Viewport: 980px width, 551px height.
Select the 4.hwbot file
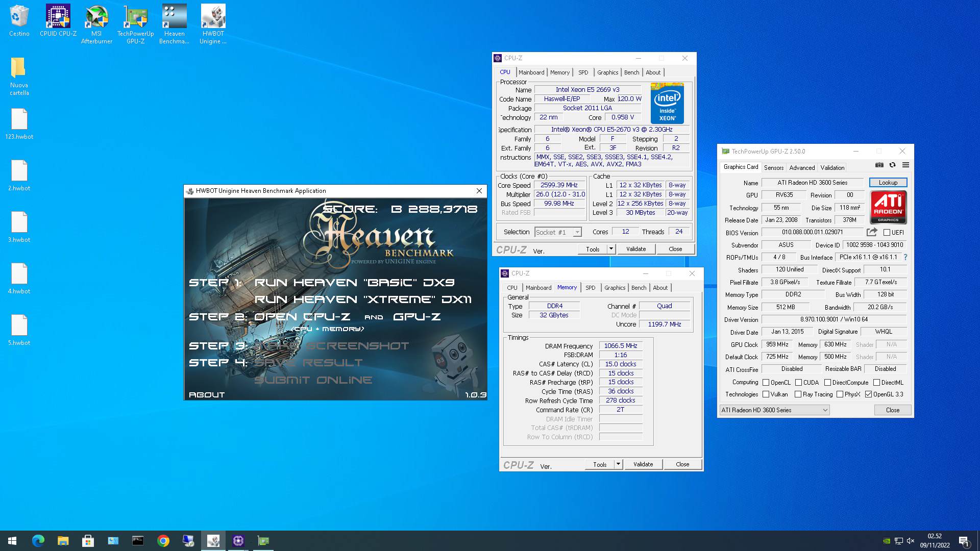point(19,279)
